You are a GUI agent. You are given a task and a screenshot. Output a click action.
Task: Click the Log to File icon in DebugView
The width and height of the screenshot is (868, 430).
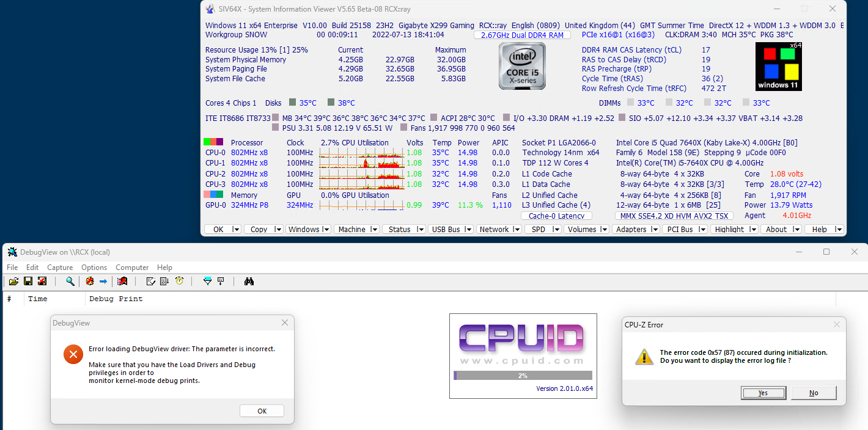pos(42,281)
